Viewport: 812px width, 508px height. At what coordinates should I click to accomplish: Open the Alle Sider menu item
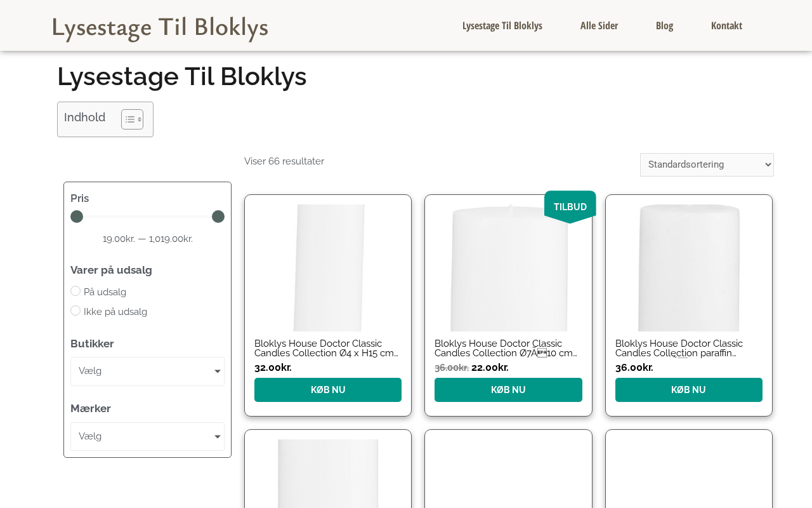(x=599, y=25)
